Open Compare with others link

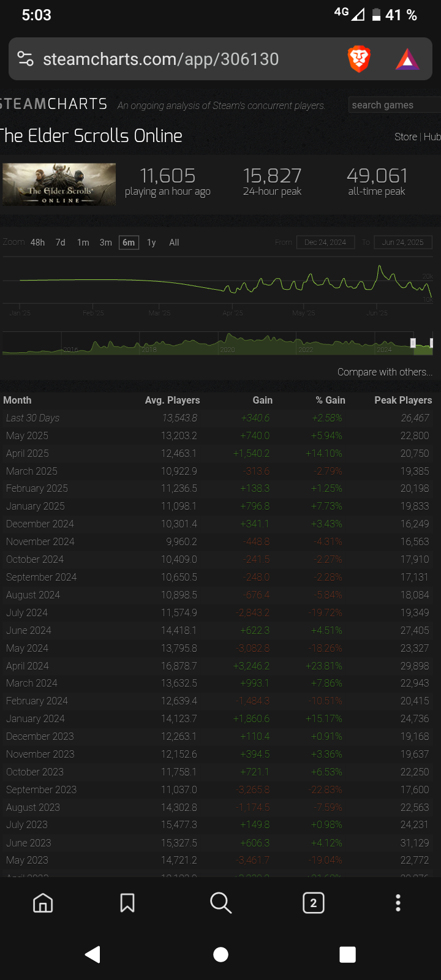click(x=385, y=372)
